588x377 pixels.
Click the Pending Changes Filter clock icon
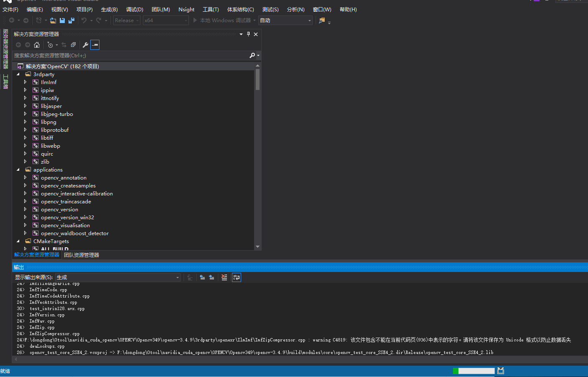click(50, 45)
